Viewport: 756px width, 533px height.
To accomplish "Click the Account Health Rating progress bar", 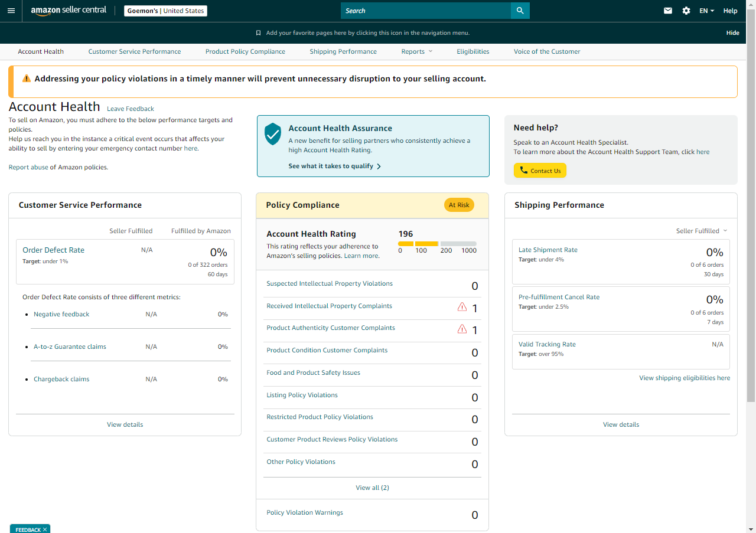I will (x=437, y=244).
